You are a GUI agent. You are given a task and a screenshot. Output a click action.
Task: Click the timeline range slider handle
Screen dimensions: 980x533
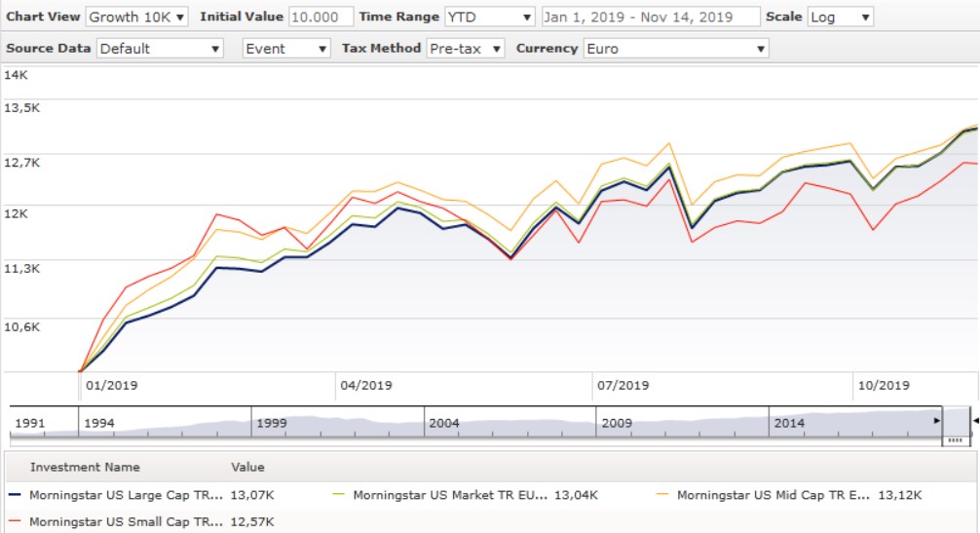955,439
